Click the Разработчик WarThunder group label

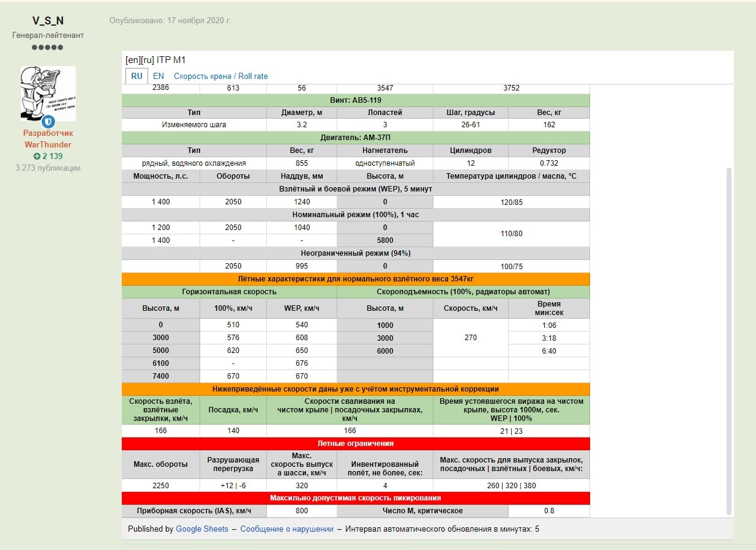tap(48, 139)
